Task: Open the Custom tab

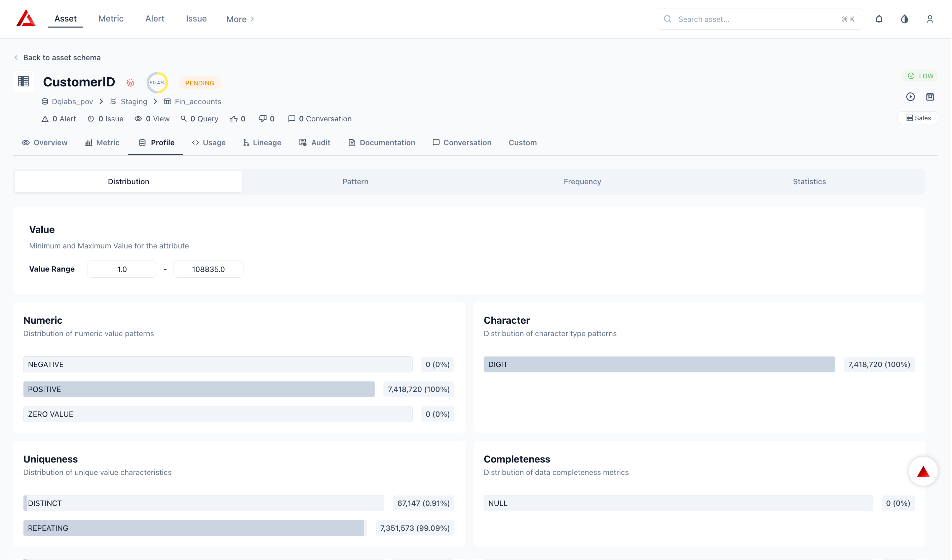Action: pos(523,143)
